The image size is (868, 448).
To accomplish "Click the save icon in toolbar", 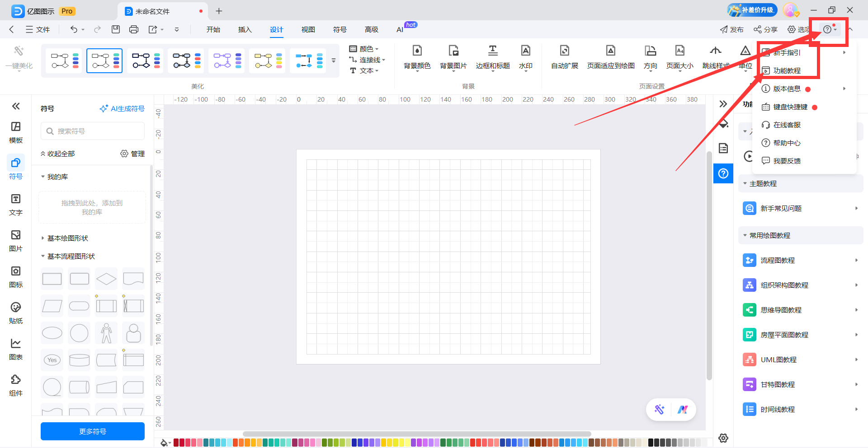I will [116, 29].
